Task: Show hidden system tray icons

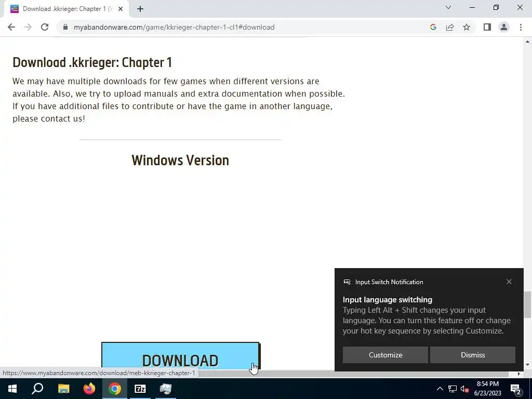Action: [440, 389]
